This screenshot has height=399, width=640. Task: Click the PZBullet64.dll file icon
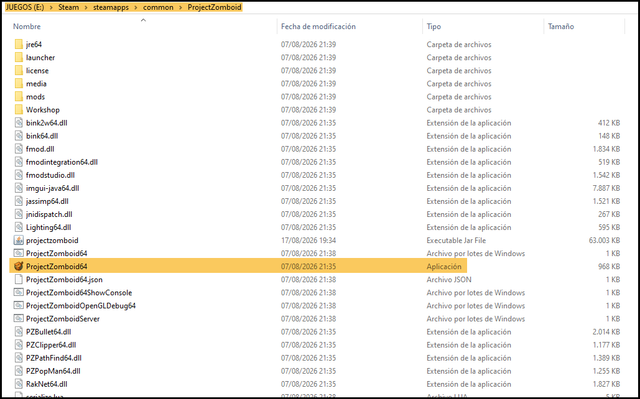click(x=19, y=331)
